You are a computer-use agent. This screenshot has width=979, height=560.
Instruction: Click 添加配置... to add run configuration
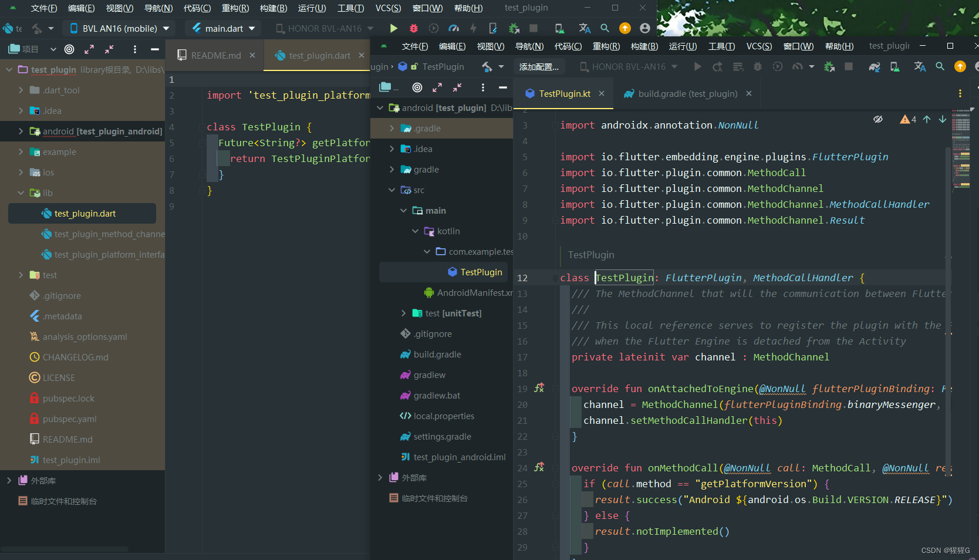tap(539, 66)
